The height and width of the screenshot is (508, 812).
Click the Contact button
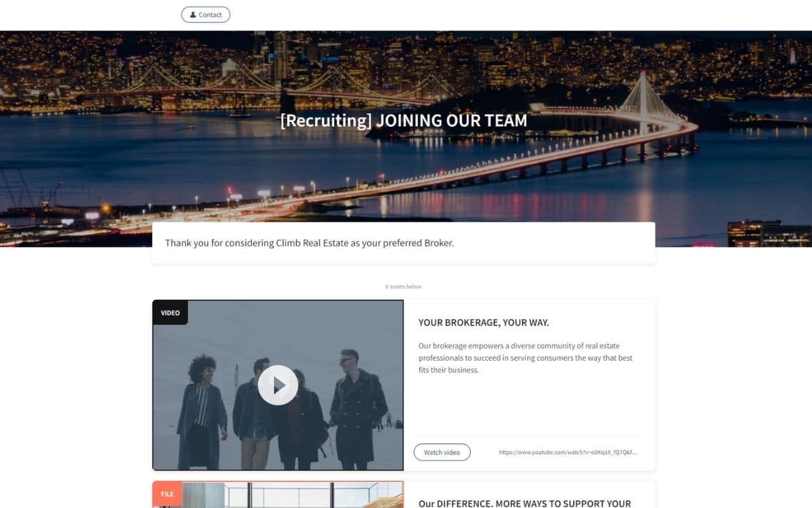pos(206,15)
